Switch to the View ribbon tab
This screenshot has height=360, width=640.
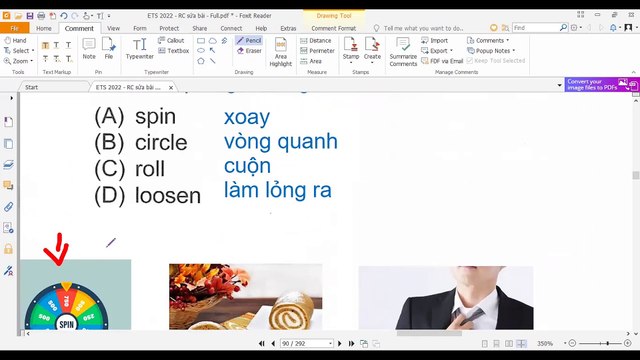click(x=113, y=28)
